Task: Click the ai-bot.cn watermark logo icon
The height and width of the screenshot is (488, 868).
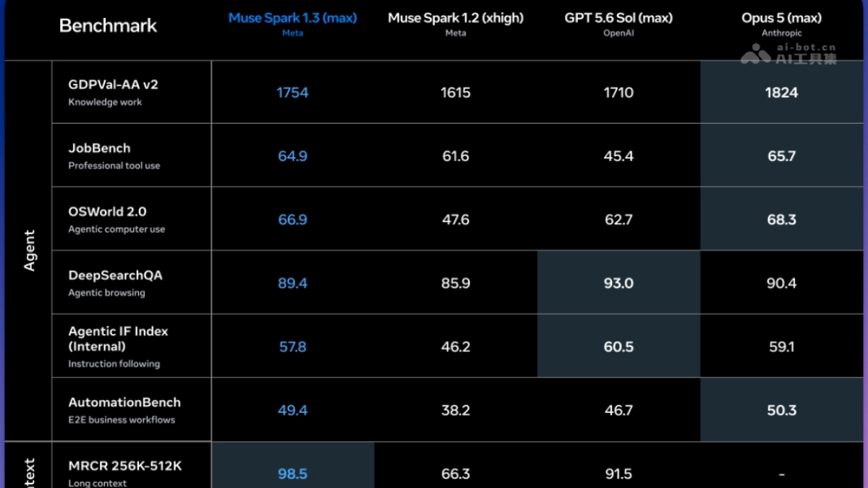Action: 755,53
